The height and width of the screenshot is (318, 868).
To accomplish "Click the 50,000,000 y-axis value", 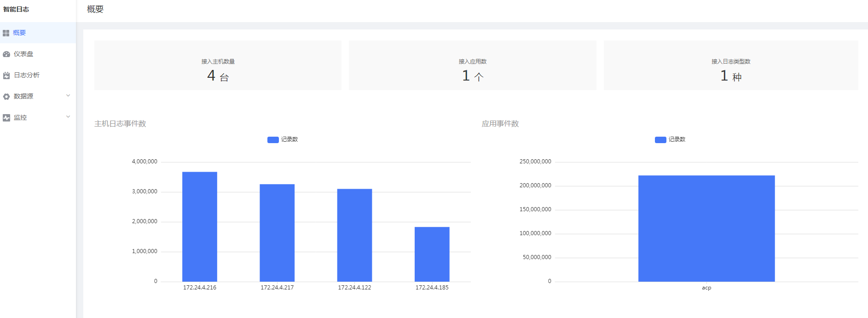I will [537, 257].
